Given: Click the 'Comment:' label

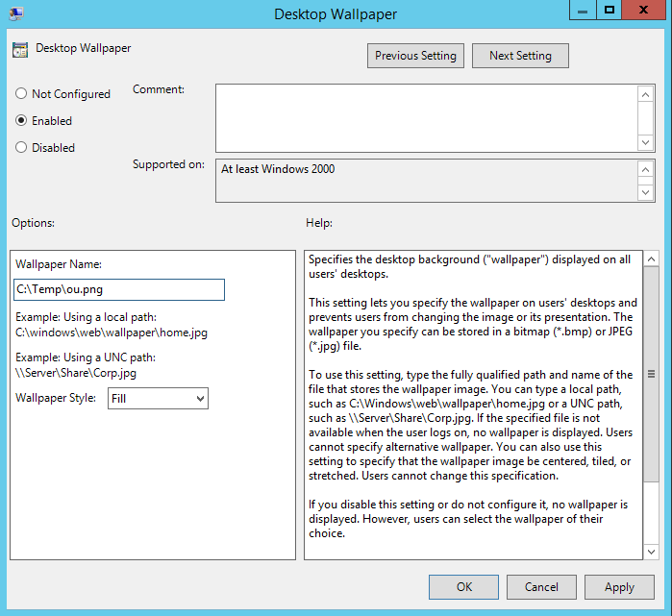Looking at the screenshot, I should coord(159,89).
